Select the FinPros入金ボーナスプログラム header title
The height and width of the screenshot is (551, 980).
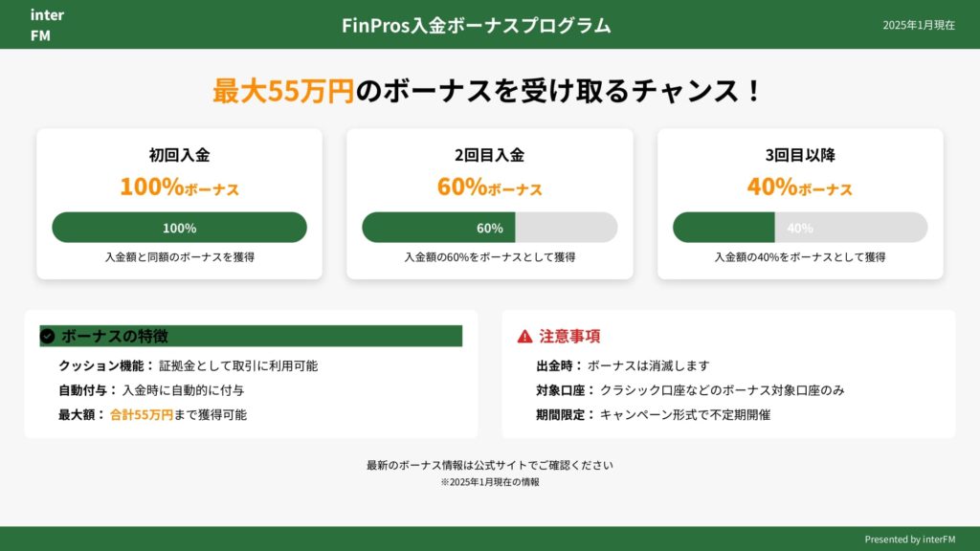coord(476,25)
